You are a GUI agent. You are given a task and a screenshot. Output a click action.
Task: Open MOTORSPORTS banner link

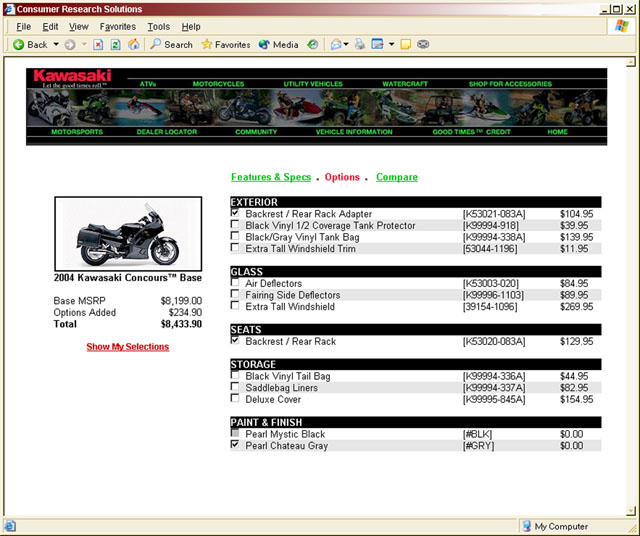pyautogui.click(x=77, y=132)
